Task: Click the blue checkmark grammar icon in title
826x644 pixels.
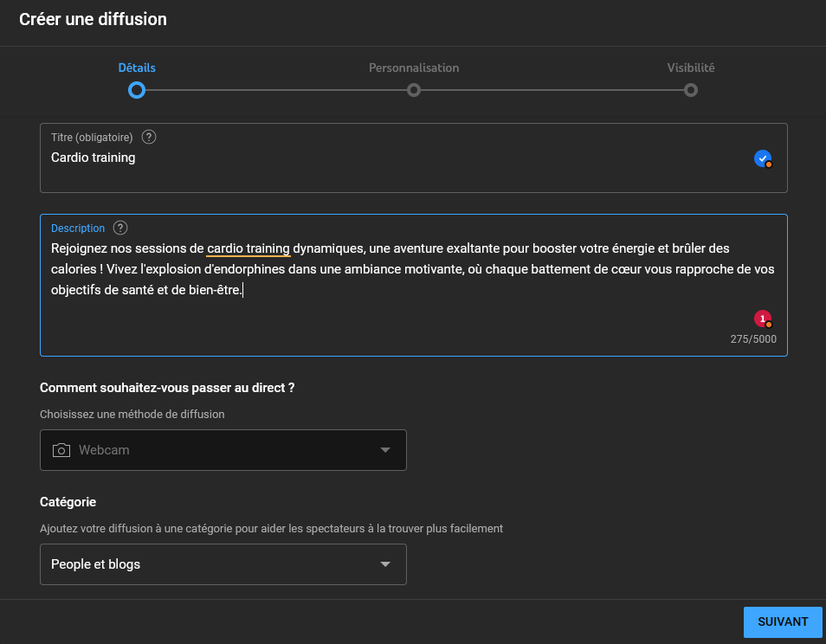Action: coord(763,158)
